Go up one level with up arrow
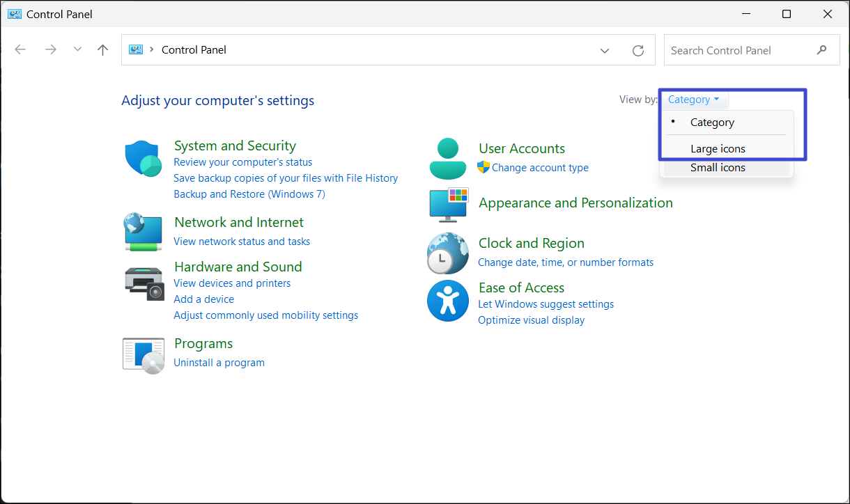The width and height of the screenshot is (850, 504). tap(103, 50)
